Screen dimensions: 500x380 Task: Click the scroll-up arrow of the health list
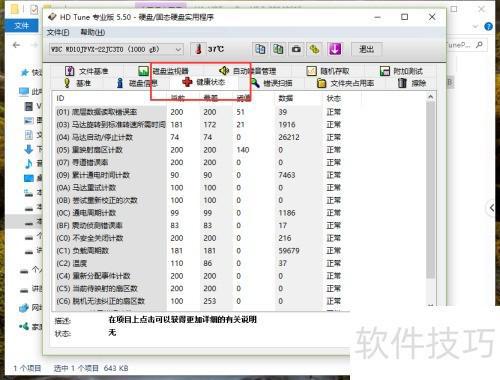coord(430,97)
